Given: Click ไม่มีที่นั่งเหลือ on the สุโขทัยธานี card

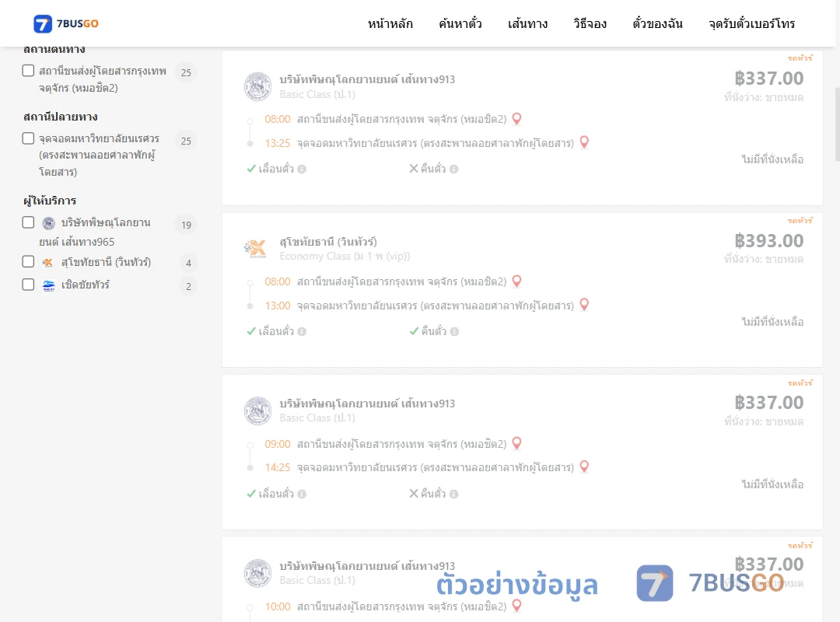Looking at the screenshot, I should pyautogui.click(x=772, y=321).
